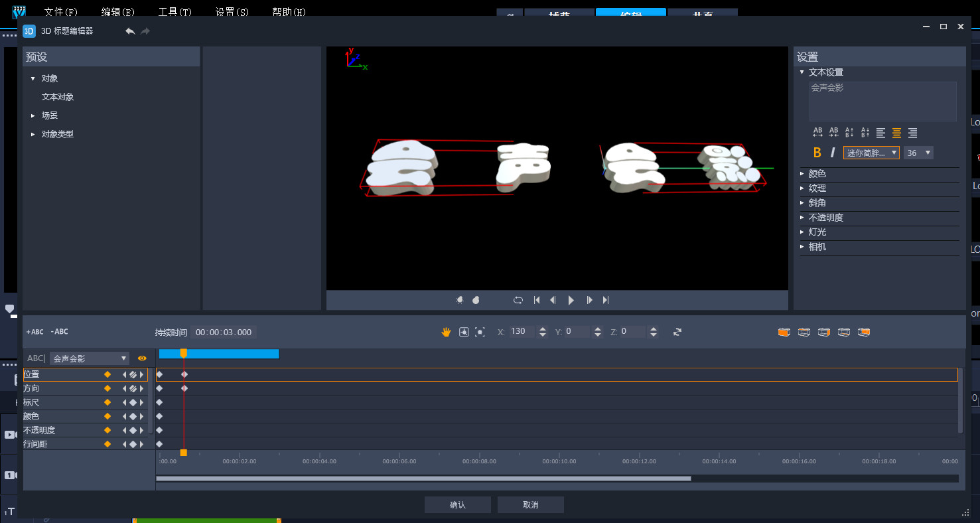Play the 3D title preview
The image size is (980, 523).
(x=571, y=300)
